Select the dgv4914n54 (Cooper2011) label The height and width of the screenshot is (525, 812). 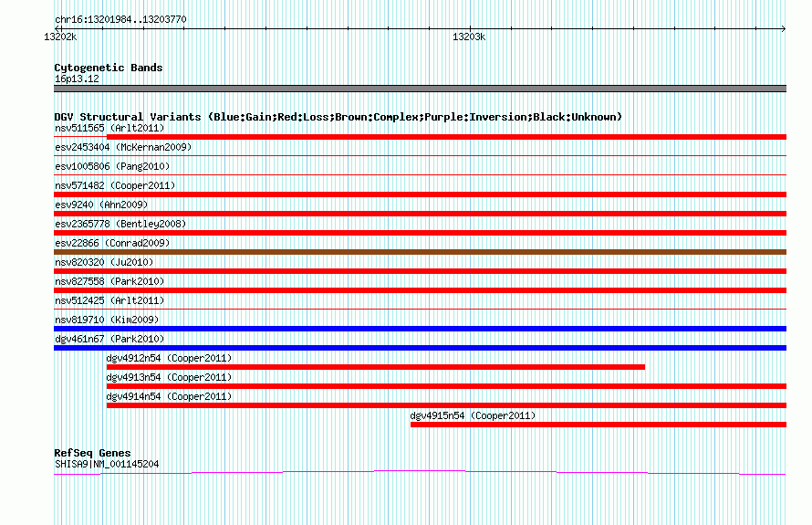pyautogui.click(x=169, y=396)
